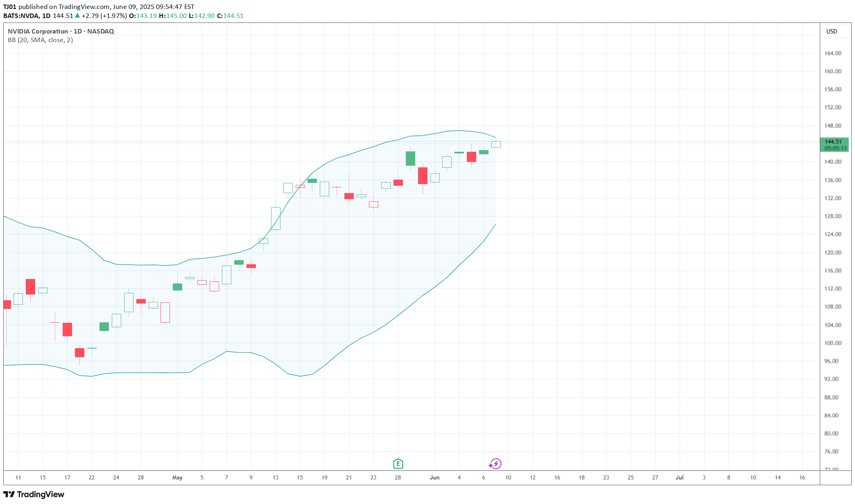Click the earnings 'E' marker icon
855x504 pixels.
[398, 464]
